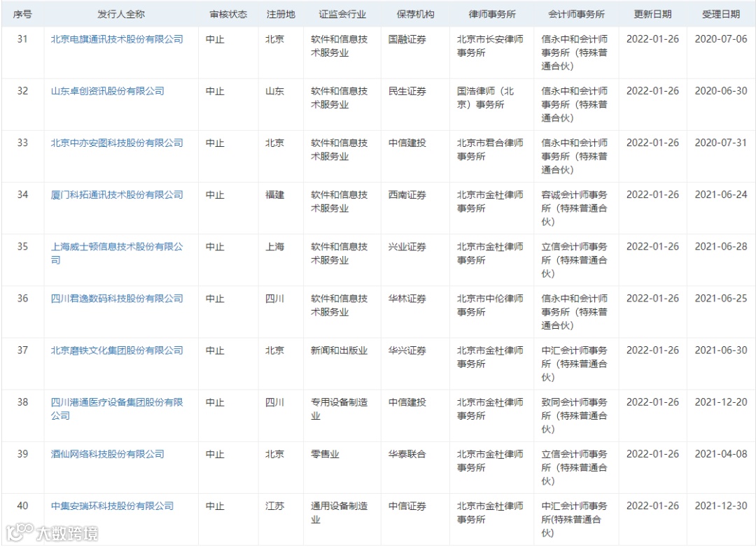Click registration place 上海
Viewport: 756px width, 547px height.
(275, 247)
